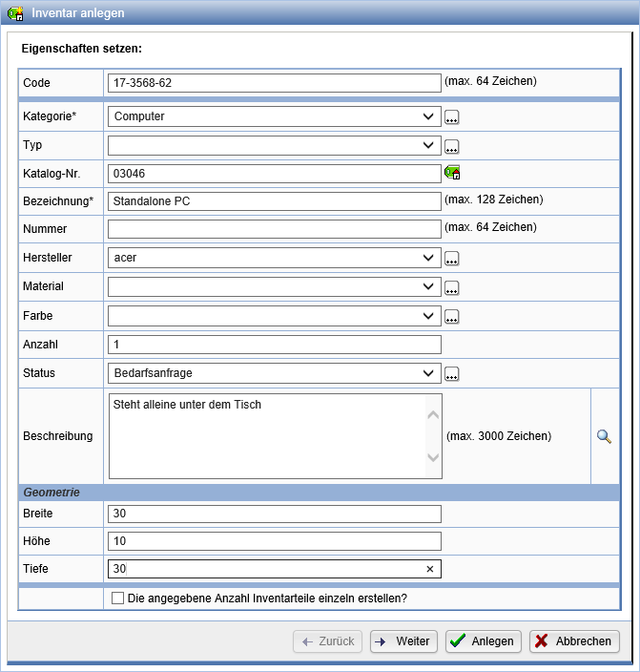Screen dimensions: 640x672
Task: Open the ellipsis button next to Farbe
Action: tap(452, 317)
